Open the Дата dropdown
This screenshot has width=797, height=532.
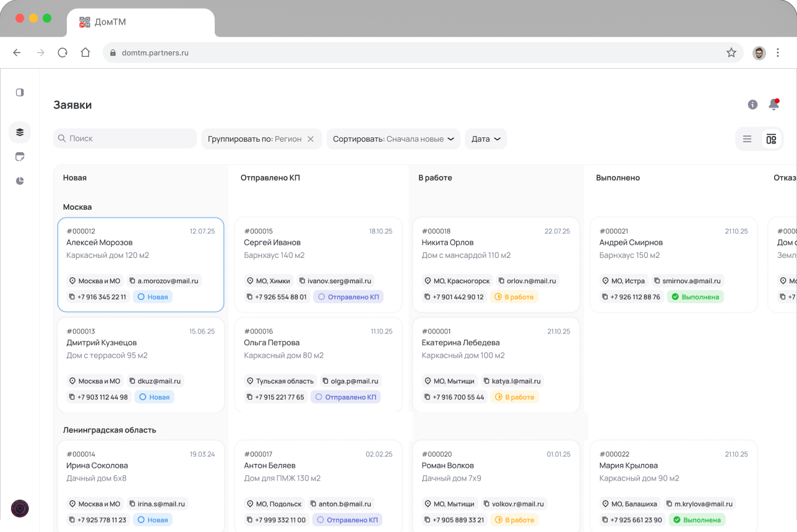tap(486, 139)
